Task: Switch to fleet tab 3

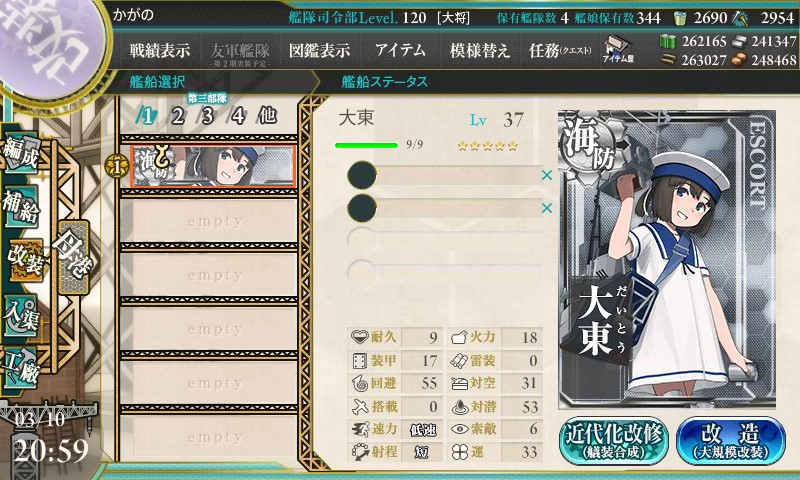Action: [207, 116]
